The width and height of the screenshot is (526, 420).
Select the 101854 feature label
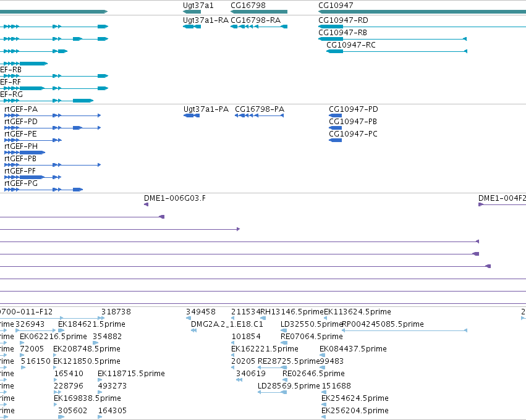point(246,337)
